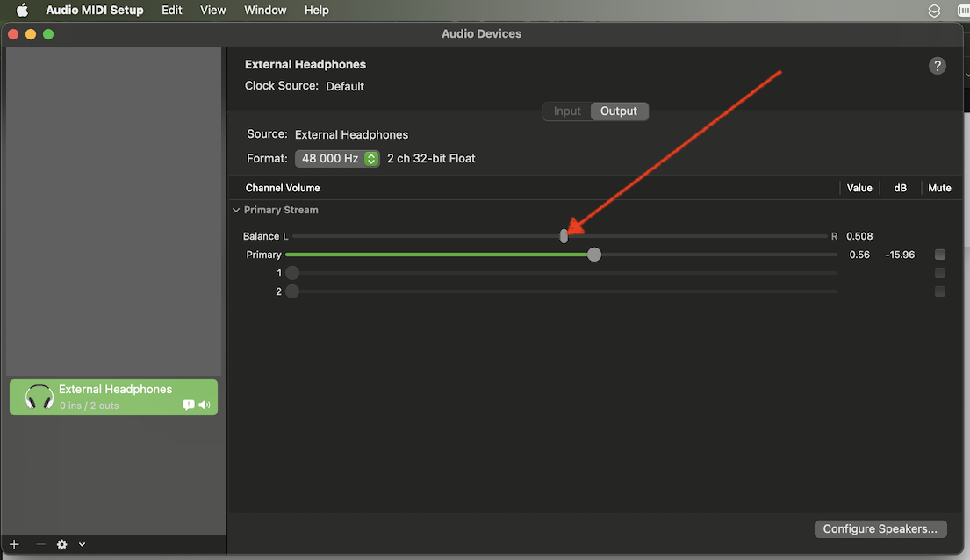Switch to the Output tab
Viewport: 970px width, 560px height.
coord(619,111)
